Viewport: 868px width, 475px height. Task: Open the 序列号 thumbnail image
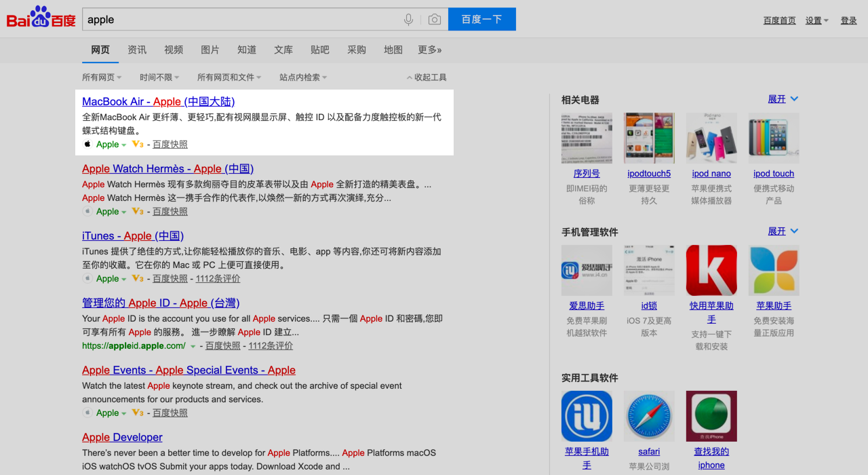(x=587, y=138)
